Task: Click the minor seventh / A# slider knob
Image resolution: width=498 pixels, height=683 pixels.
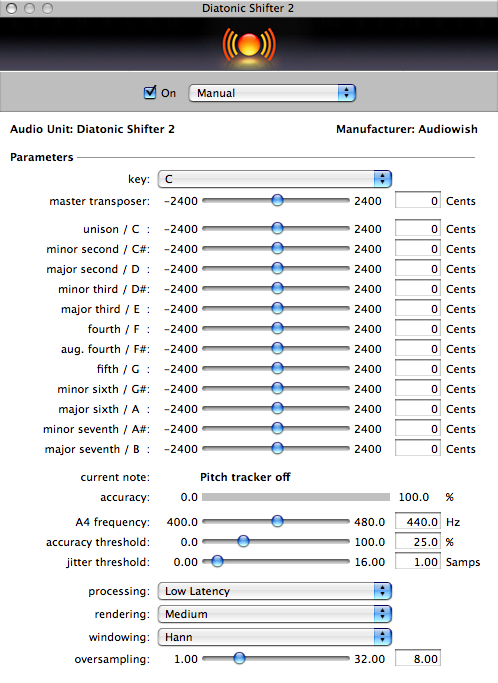Action: coord(277,429)
